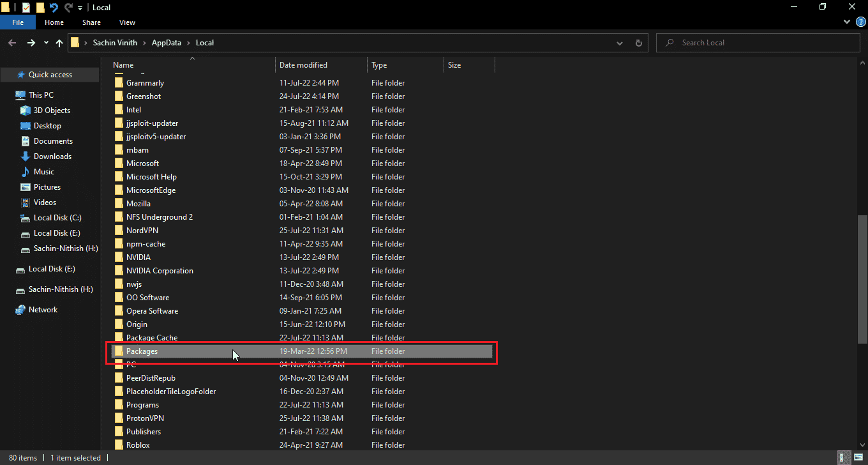
Task: Click the Properties icon in quick access toolbar
Action: (x=26, y=8)
